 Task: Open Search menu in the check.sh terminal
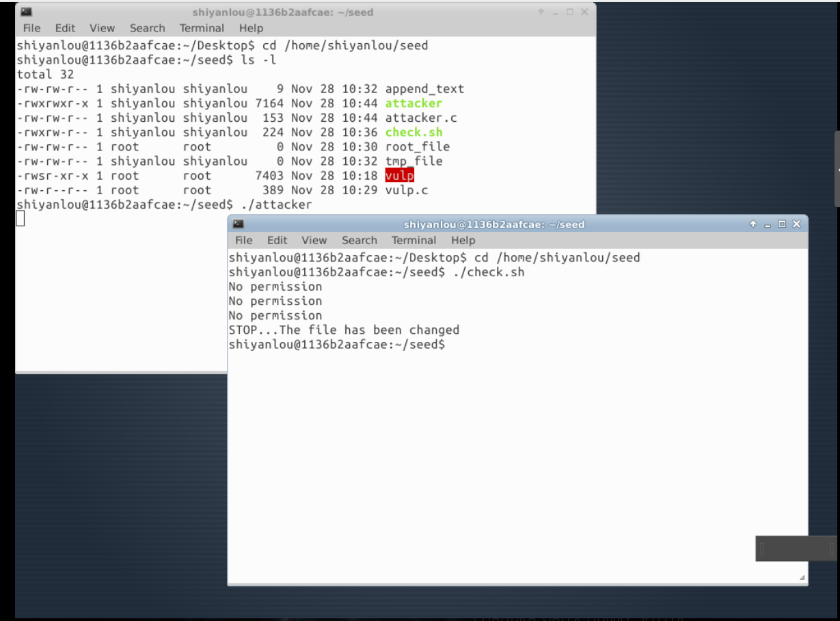pos(359,240)
